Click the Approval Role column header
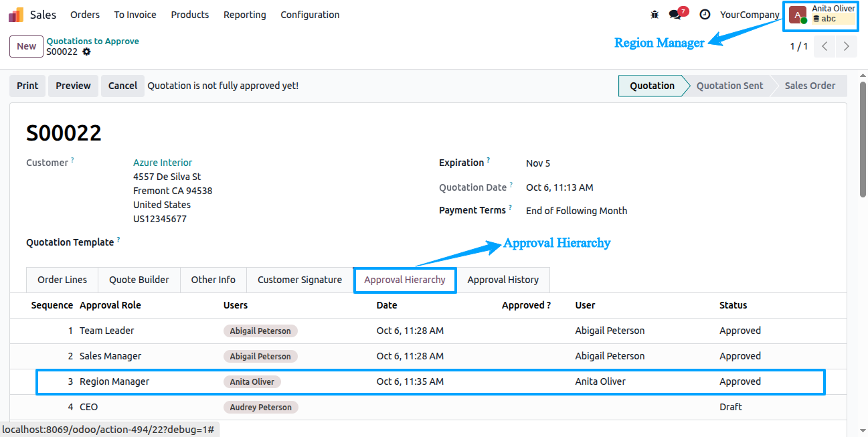The image size is (868, 437). tap(110, 305)
